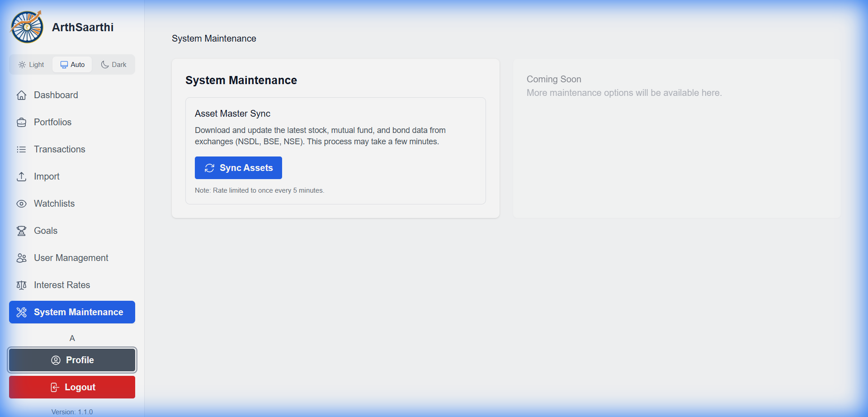Select the Dashboard home icon
Screen dimensions: 868x417
22,95
